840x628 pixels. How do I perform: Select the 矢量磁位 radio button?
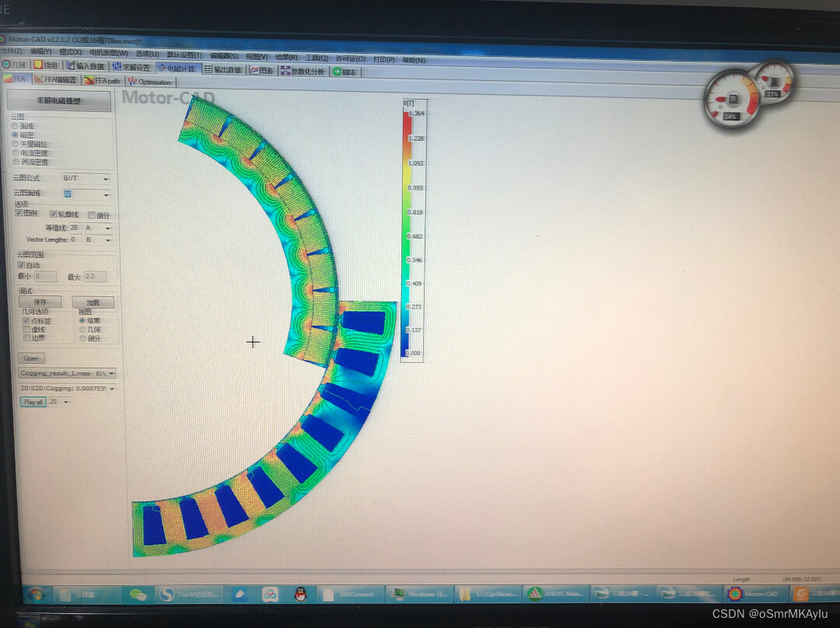(16, 144)
